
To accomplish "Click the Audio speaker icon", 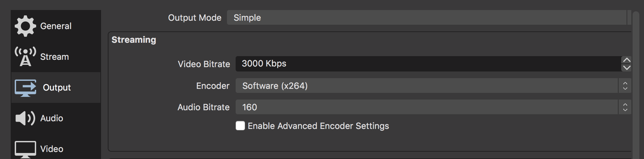I will coord(25,118).
